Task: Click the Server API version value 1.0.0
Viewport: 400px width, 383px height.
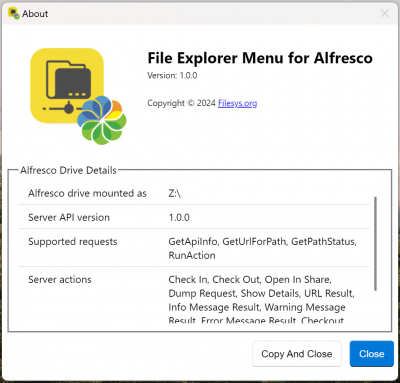Action: pyautogui.click(x=179, y=217)
